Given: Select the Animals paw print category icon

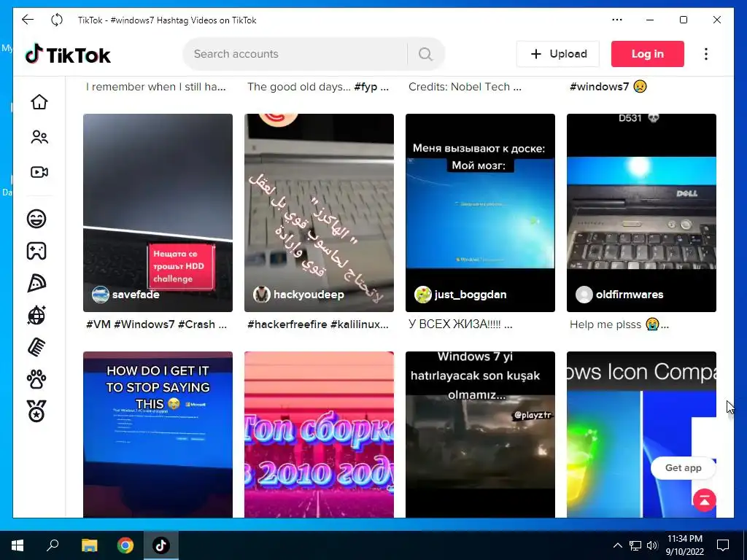Looking at the screenshot, I should pyautogui.click(x=36, y=379).
